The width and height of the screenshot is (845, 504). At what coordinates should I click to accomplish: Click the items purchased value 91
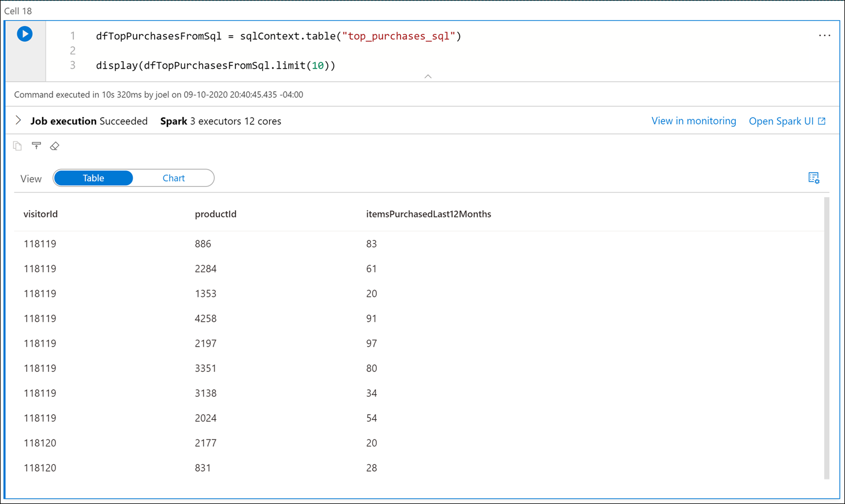point(371,318)
